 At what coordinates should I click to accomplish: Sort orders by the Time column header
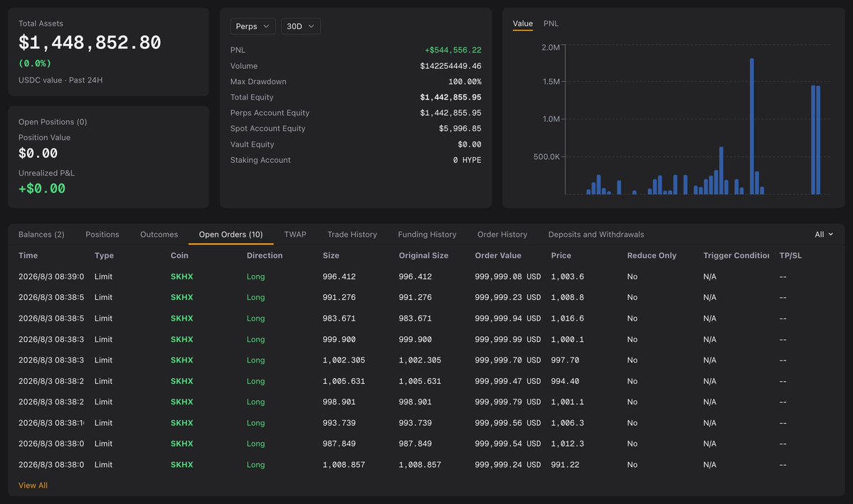[28, 255]
